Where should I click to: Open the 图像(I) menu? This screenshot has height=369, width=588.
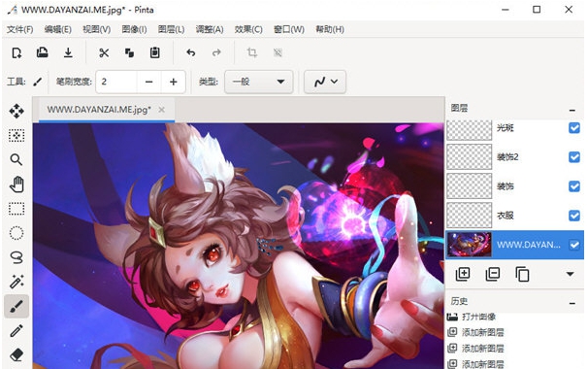pos(134,29)
